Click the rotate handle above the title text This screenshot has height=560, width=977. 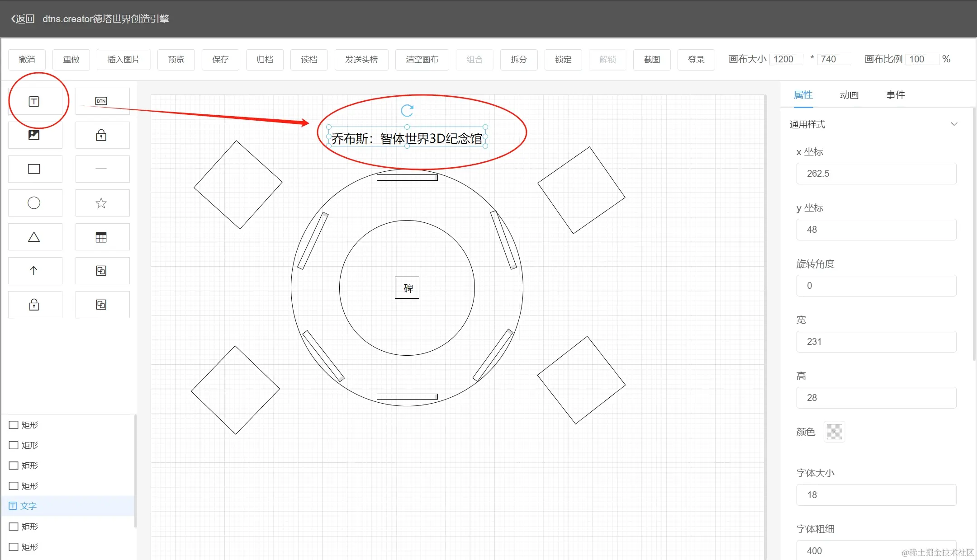407,110
